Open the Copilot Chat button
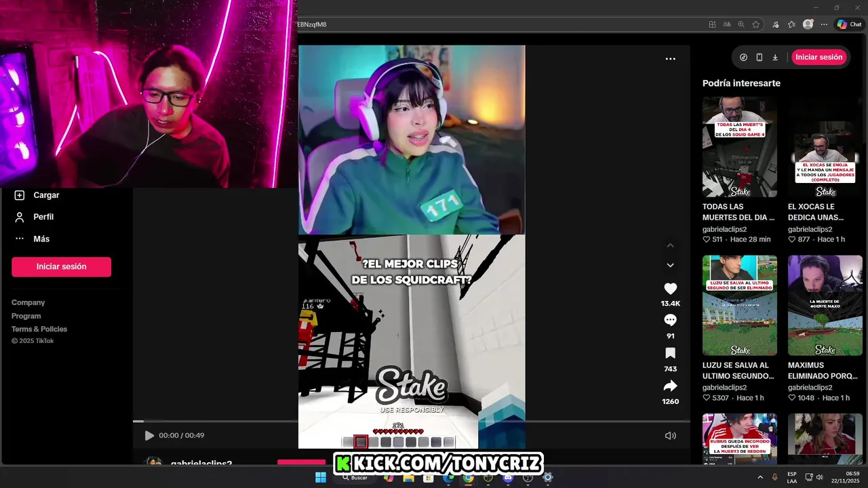 point(849,24)
